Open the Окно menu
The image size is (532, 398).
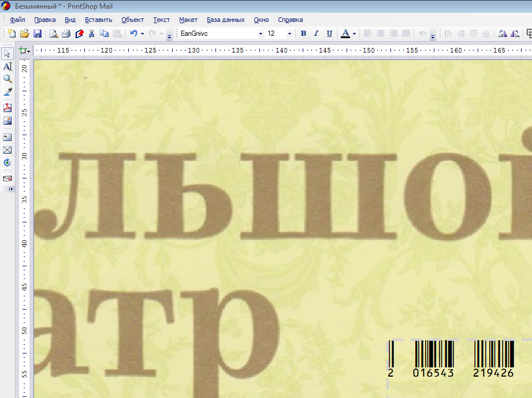point(261,20)
